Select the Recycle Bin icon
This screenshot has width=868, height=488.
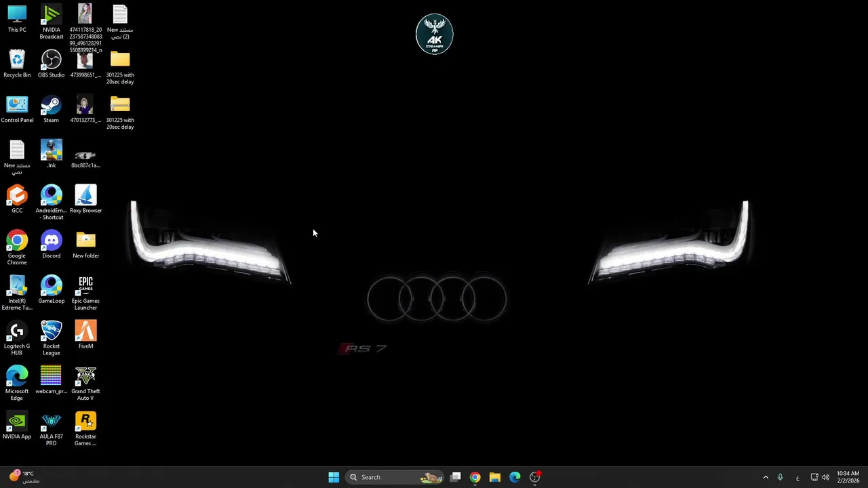pos(17,64)
